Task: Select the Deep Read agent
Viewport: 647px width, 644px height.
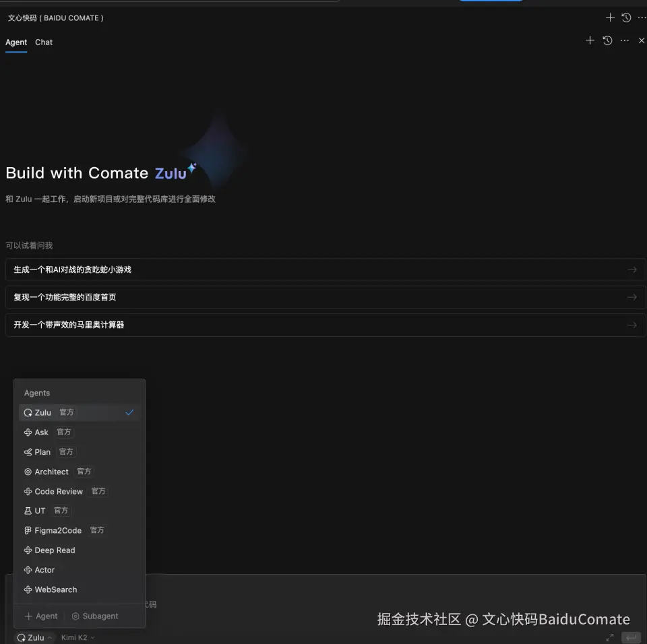Action: pos(80,550)
